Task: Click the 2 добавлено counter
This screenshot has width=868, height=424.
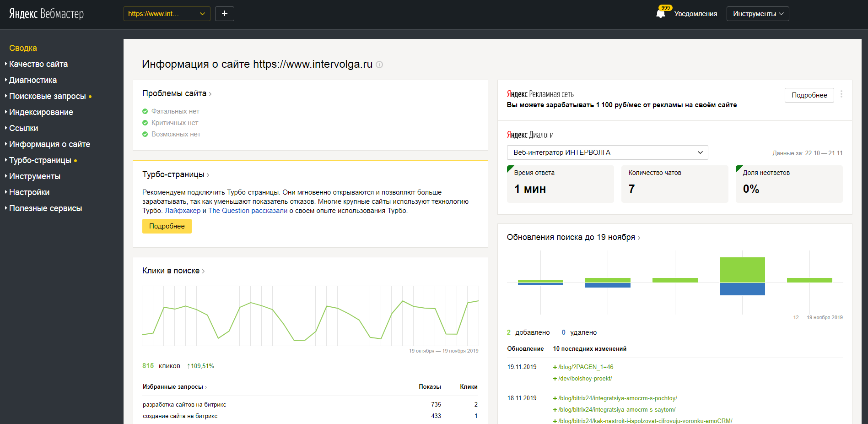Action: (x=528, y=332)
